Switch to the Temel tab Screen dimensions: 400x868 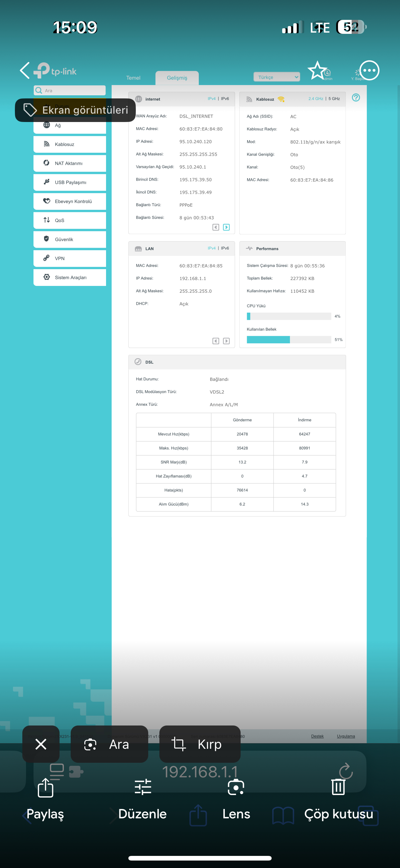pos(133,78)
